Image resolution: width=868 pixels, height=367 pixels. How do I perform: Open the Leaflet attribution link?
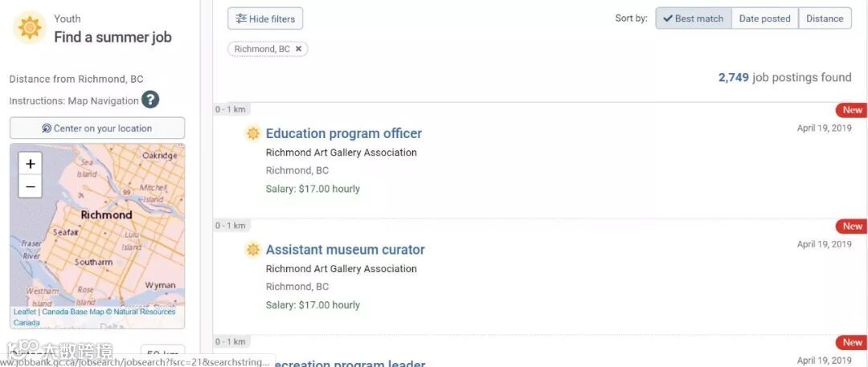pos(24,312)
